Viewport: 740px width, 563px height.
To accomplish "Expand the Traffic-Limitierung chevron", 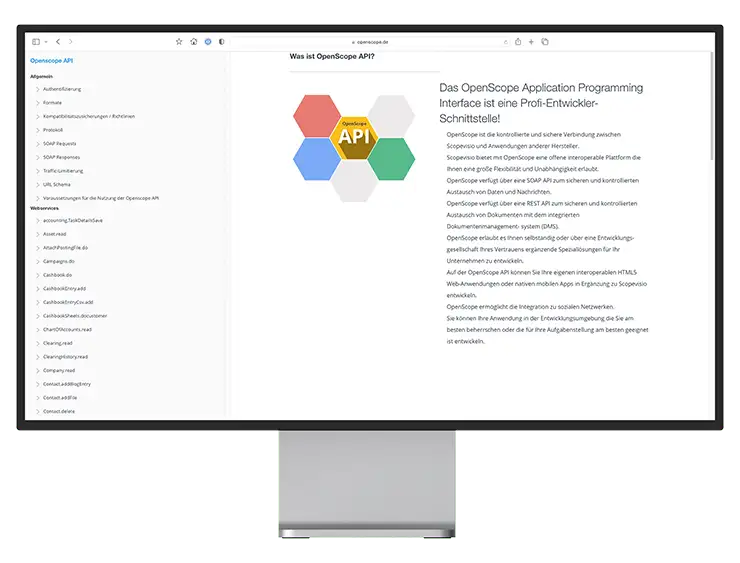I will [x=38, y=171].
